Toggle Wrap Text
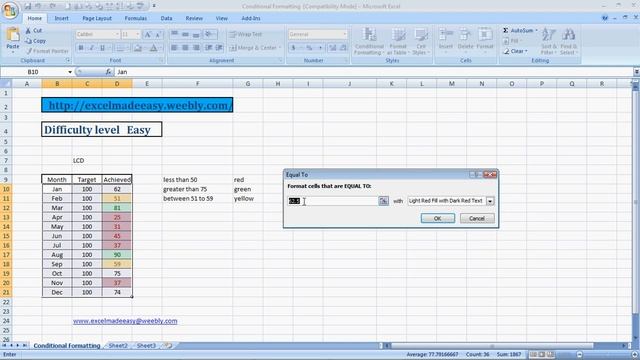This screenshot has width=640, height=360. [245, 34]
